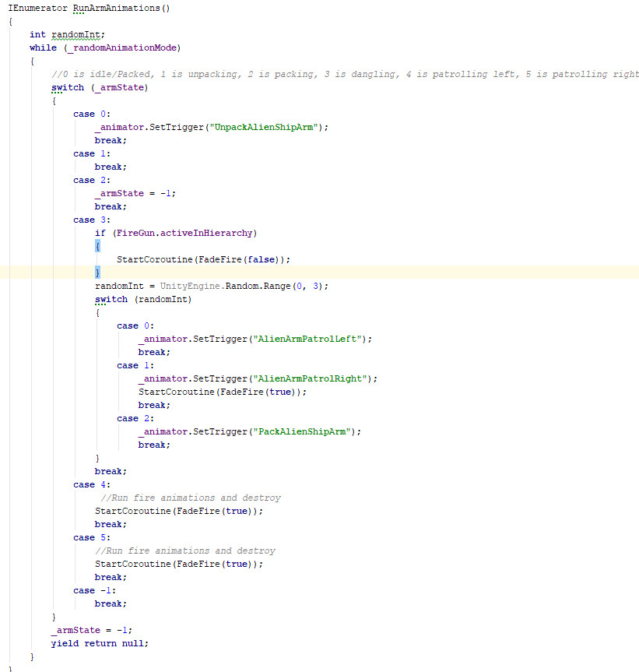Click the _armState = -1 assignment under case 2

[135, 193]
